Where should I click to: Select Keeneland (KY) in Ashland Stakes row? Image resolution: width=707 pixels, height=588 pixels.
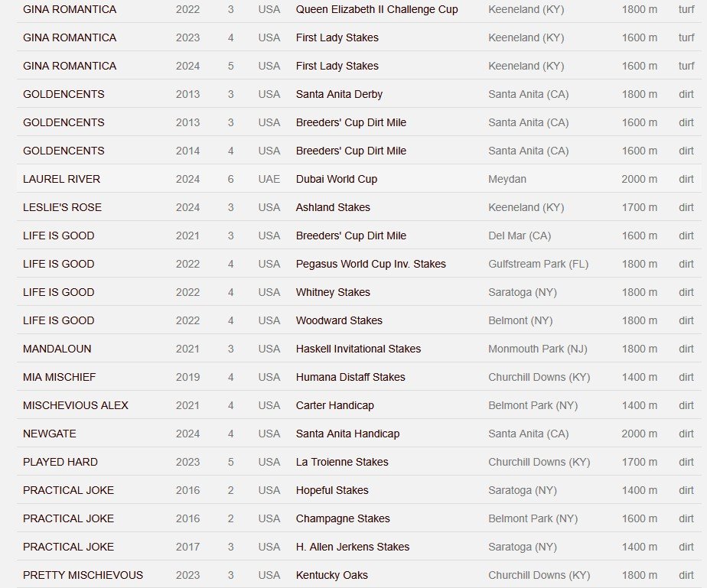coord(526,208)
